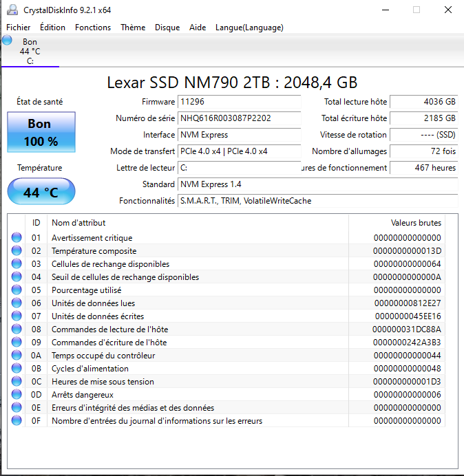464x476 pixels.
Task: Open the Langue(Language) menu
Action: [x=249, y=28]
